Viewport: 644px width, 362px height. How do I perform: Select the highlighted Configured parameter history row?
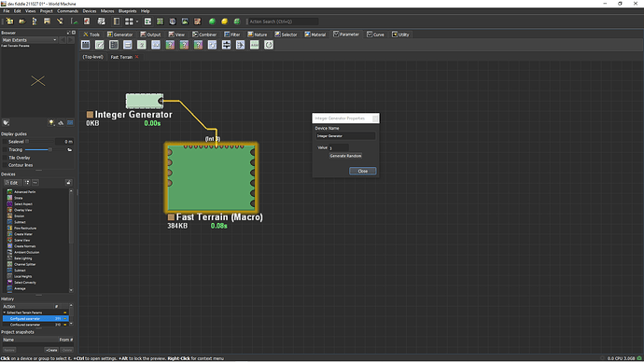[x=35, y=318]
